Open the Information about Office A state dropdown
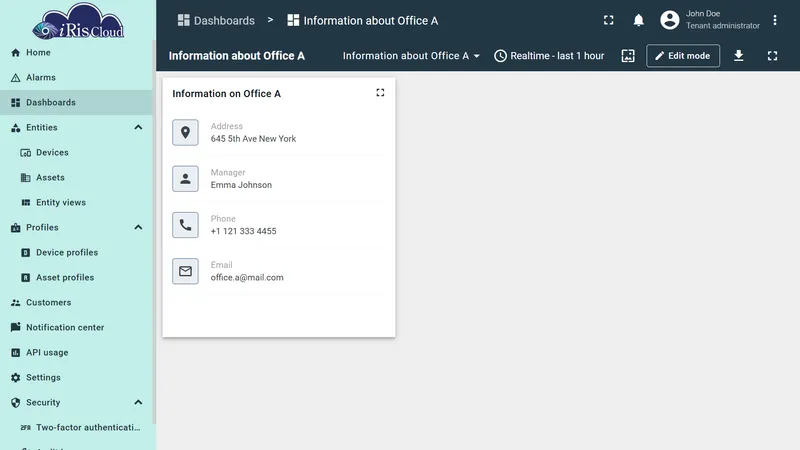Screen dimensions: 800x450 point(411,56)
